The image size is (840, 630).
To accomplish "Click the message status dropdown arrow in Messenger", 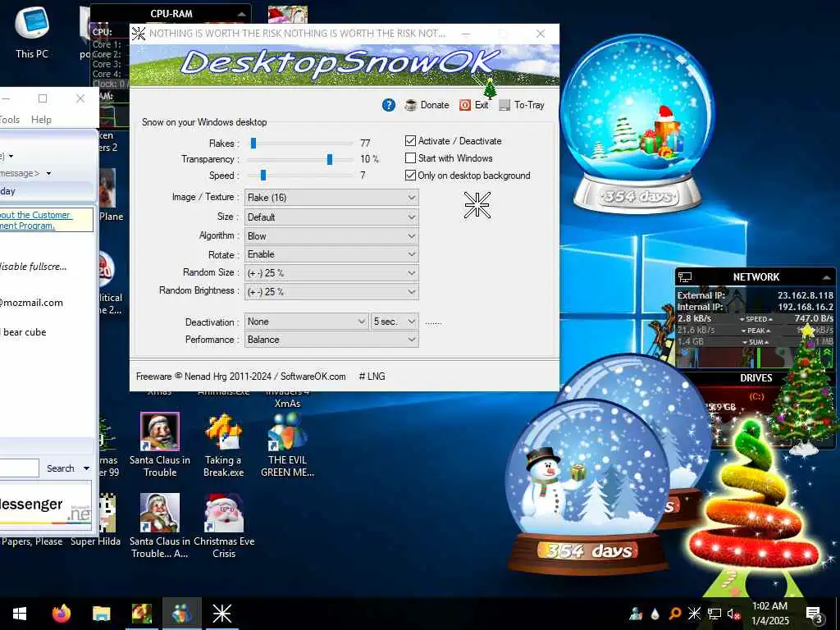I will click(48, 174).
